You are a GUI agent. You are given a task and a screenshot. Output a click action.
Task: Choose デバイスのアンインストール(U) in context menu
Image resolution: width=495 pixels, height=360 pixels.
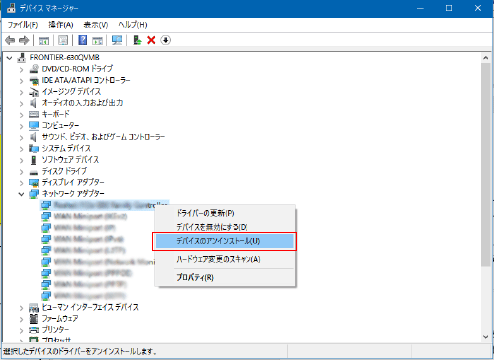click(225, 241)
